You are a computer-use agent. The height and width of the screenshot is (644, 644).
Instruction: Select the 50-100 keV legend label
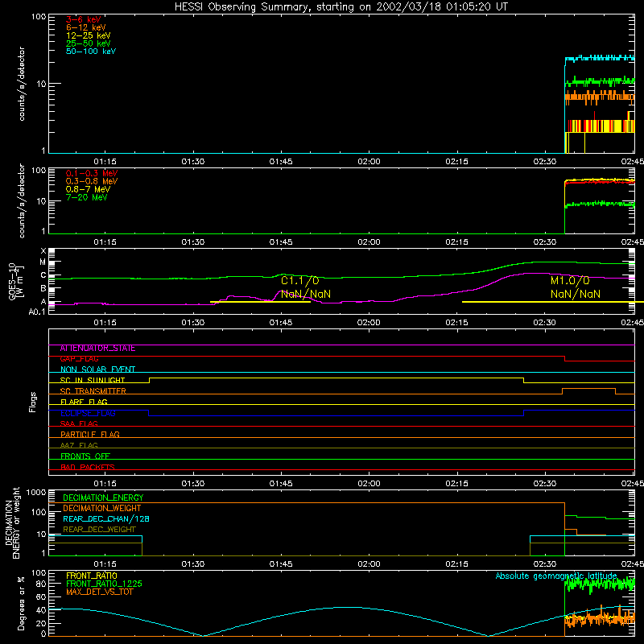tap(91, 52)
